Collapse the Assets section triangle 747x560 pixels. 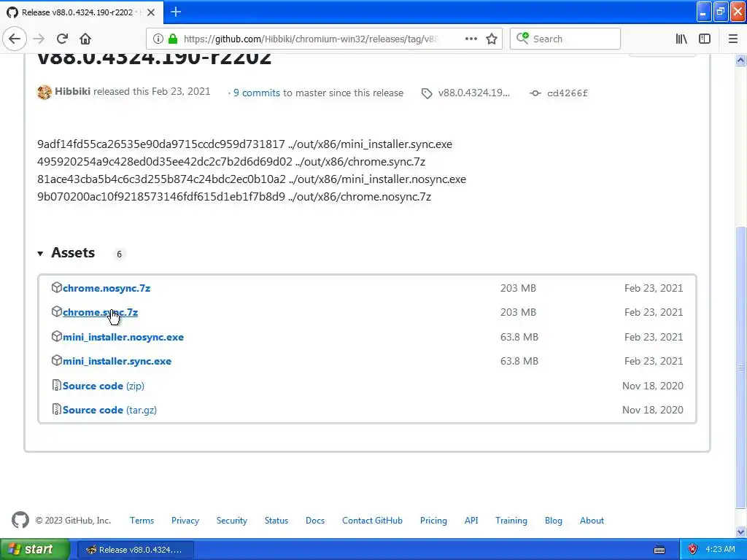click(41, 254)
